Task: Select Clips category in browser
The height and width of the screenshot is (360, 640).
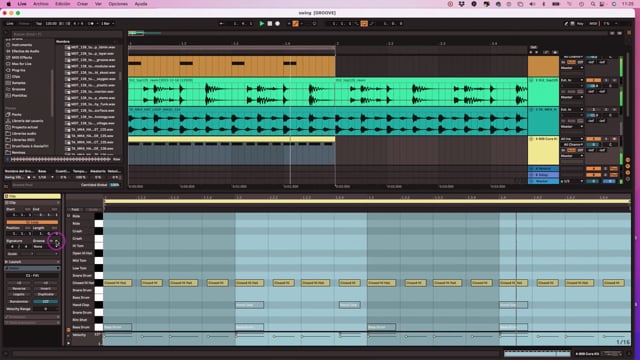Action: click(16, 76)
